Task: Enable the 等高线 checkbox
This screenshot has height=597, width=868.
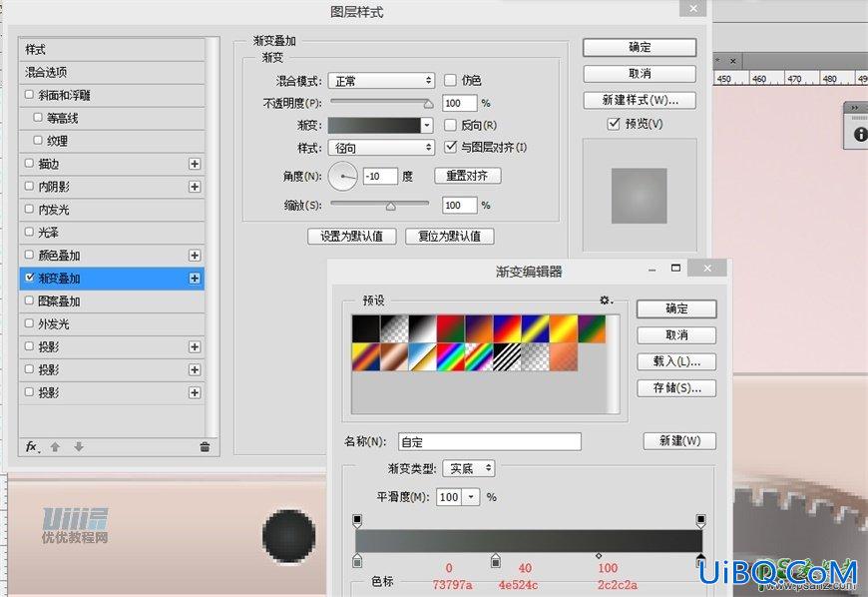Action: 38,118
